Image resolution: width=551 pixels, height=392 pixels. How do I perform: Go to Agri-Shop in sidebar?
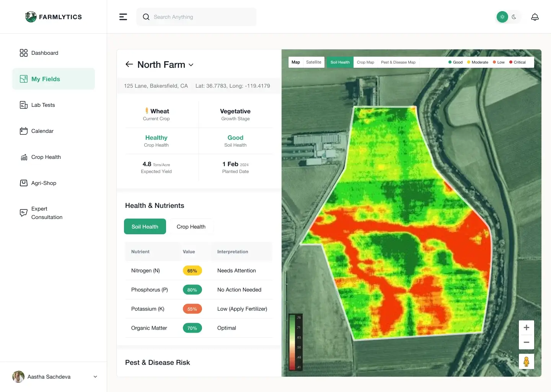click(44, 183)
